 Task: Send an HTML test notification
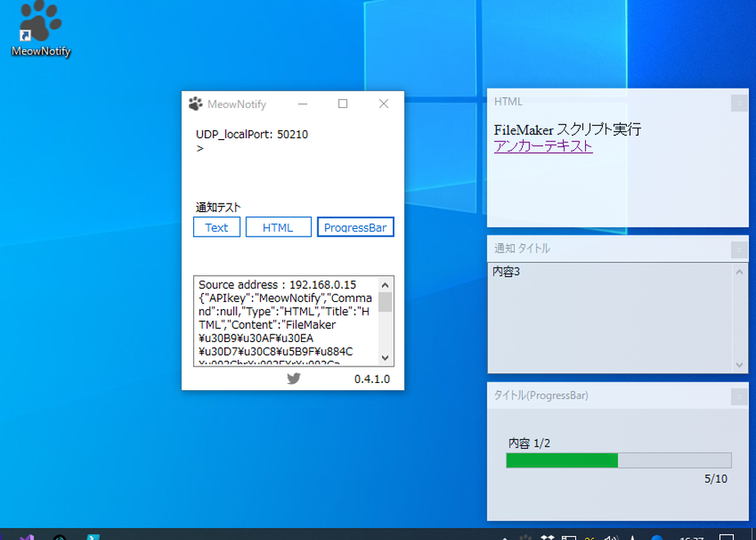click(x=278, y=227)
